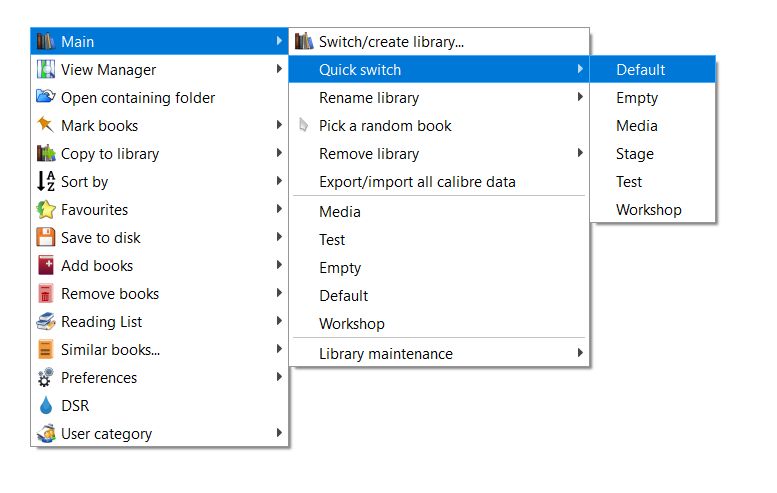The image size is (777, 493).
Task: Open Switch/create library dialog
Action: (x=391, y=42)
